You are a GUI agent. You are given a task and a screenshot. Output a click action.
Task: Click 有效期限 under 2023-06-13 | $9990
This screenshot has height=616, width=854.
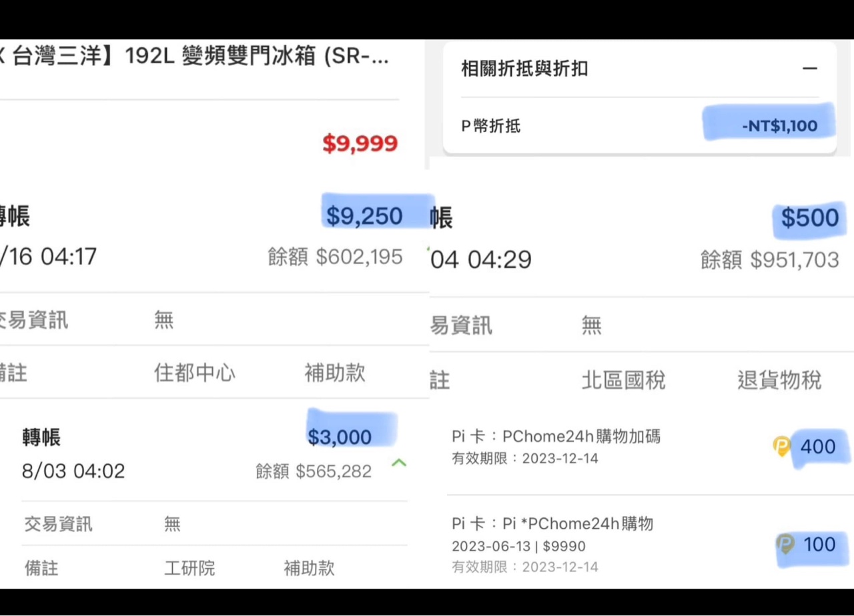[x=525, y=567]
